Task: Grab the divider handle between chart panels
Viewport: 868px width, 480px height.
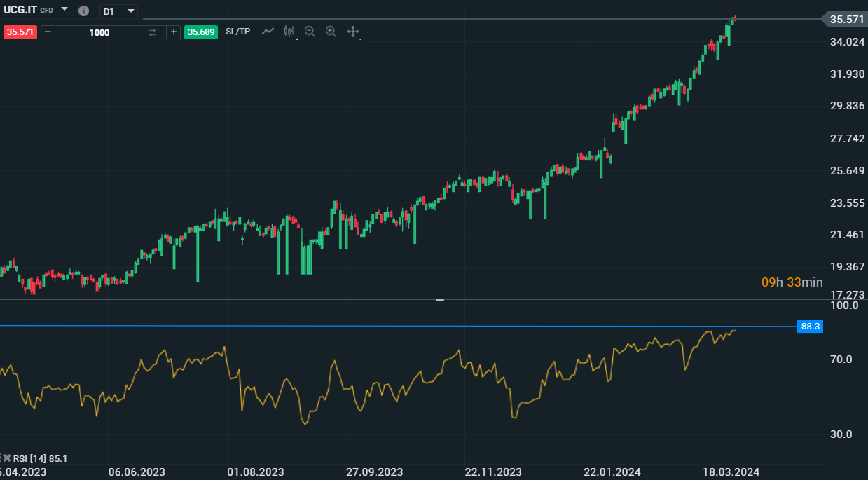Action: pos(440,300)
